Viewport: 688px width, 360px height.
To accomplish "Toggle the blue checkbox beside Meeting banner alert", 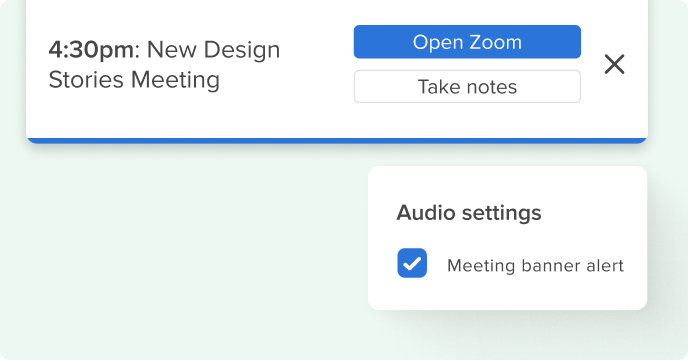I will tap(412, 263).
